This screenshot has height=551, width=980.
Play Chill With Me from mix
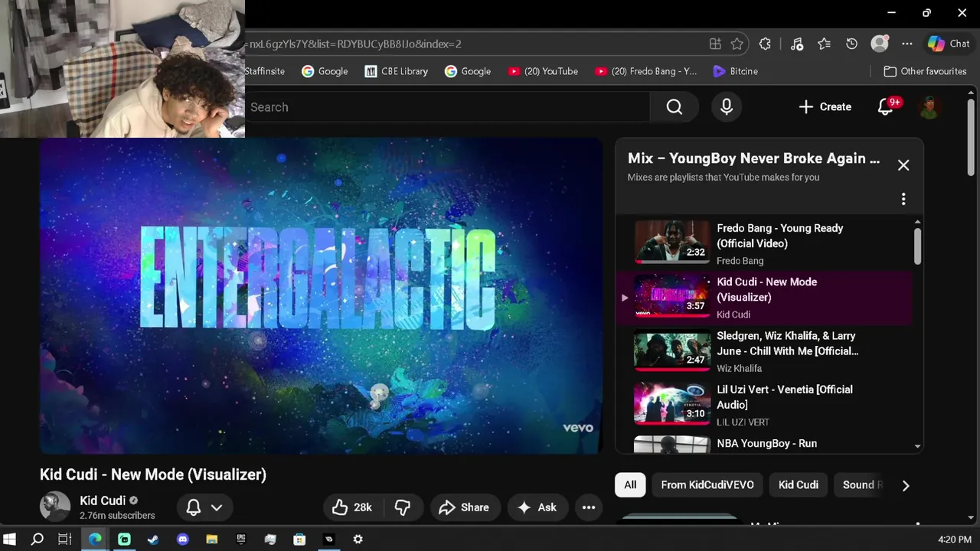coord(766,351)
